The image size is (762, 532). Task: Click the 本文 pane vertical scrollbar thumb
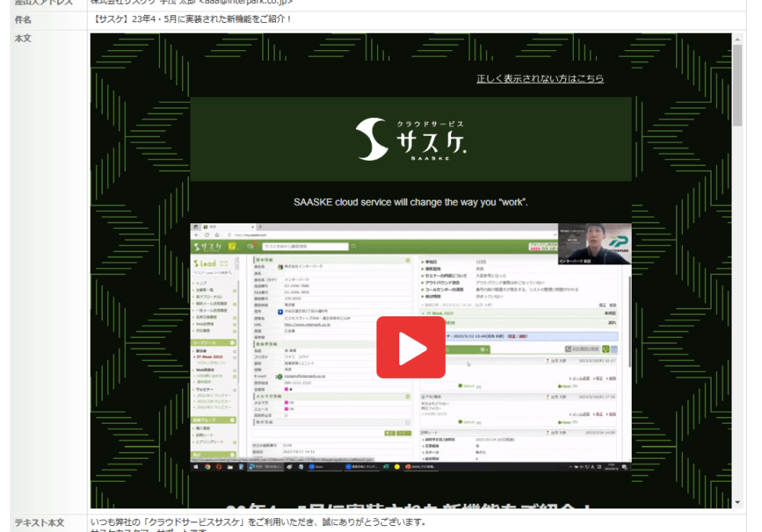pos(737,85)
